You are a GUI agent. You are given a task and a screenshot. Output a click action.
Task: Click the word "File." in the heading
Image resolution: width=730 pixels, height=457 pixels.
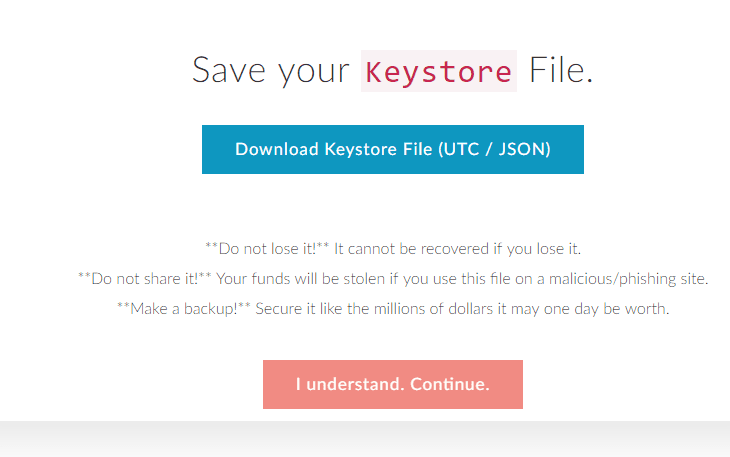561,71
